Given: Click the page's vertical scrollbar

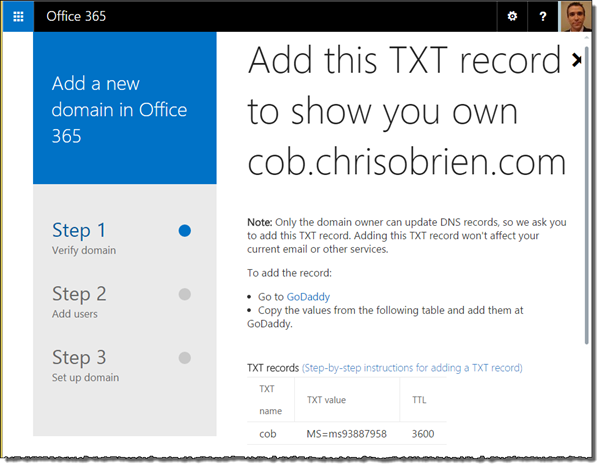Looking at the screenshot, I should coord(587,196).
